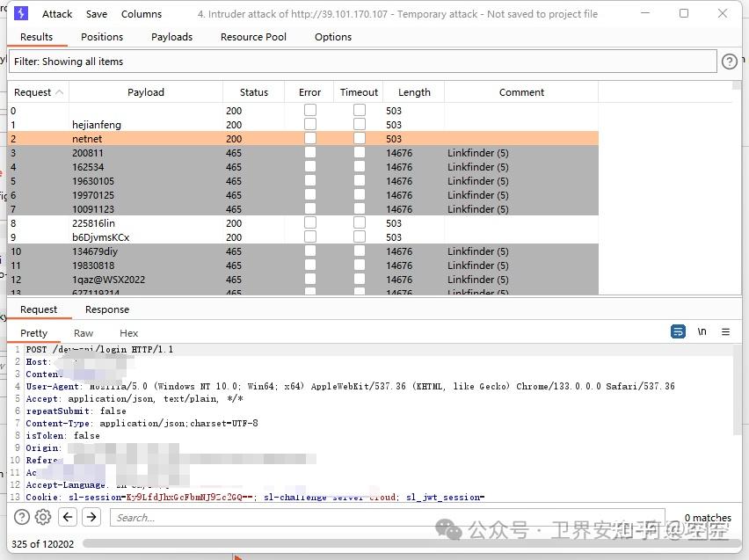
Task: Select the row with payload 1qaz@WSX2022
Action: click(x=303, y=280)
